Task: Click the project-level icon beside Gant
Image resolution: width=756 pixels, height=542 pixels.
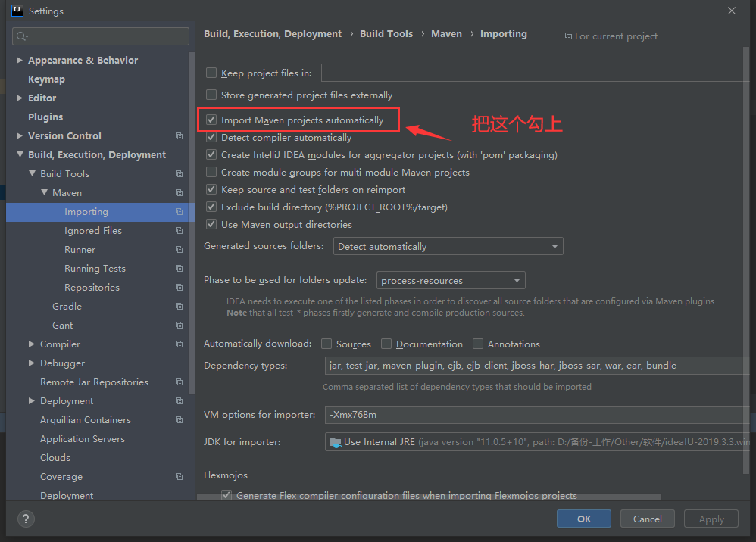Action: 180,326
